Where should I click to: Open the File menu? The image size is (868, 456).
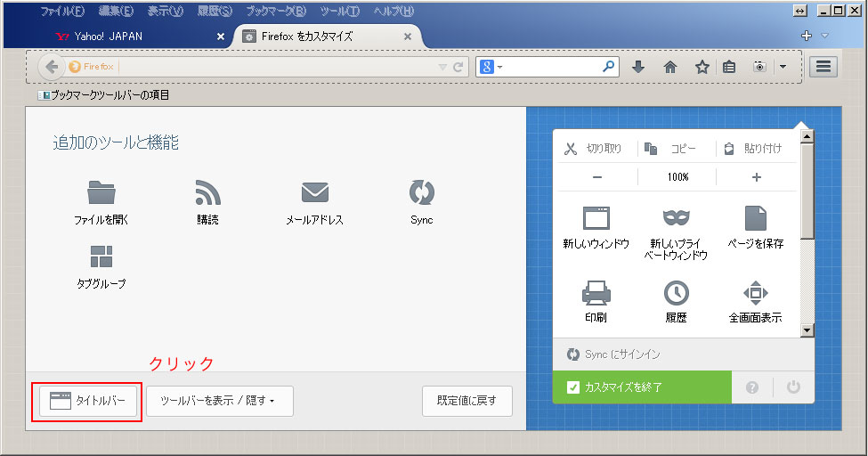[62, 11]
